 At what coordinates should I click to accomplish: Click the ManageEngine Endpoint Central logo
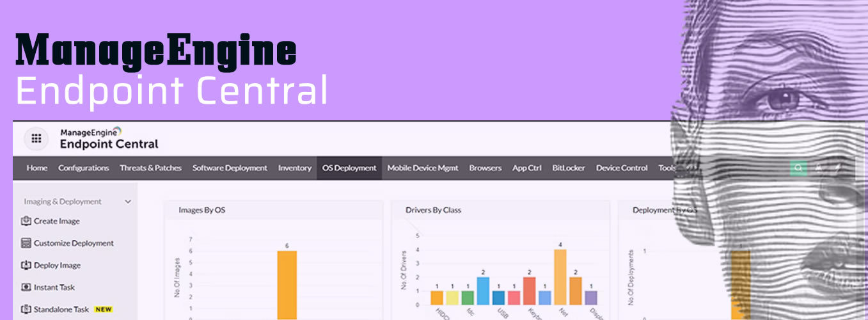(109, 138)
